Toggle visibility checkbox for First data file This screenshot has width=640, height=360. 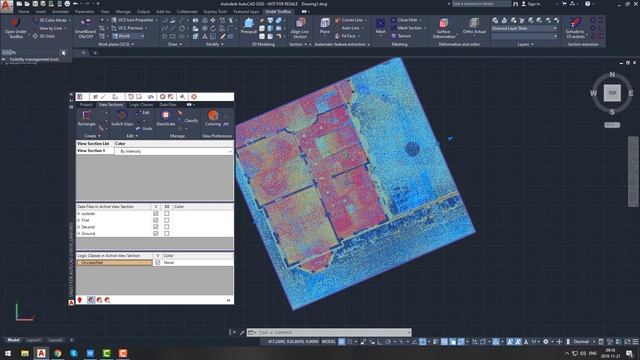click(x=156, y=220)
